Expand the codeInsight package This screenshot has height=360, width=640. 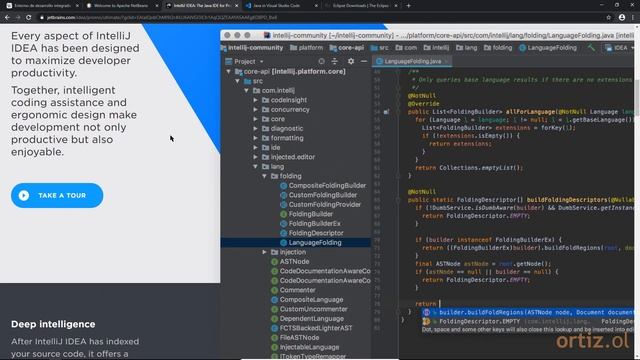pos(256,100)
